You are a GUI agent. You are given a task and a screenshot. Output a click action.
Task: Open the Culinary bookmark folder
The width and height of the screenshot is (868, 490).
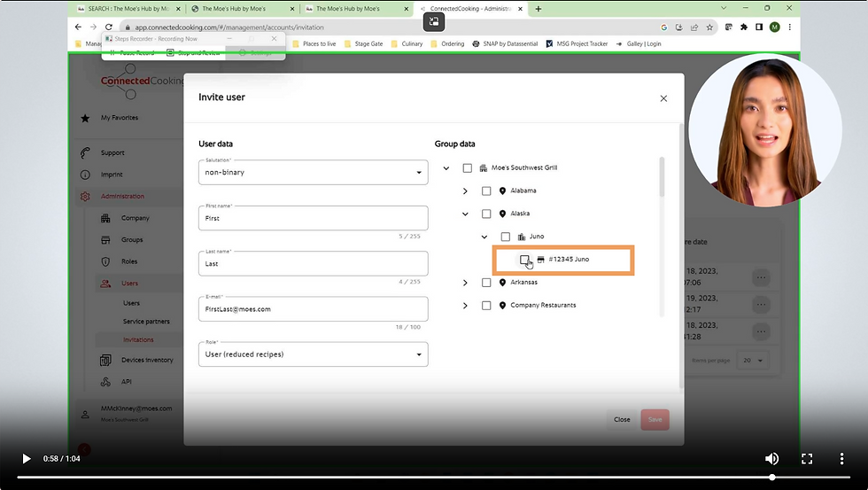coord(407,43)
